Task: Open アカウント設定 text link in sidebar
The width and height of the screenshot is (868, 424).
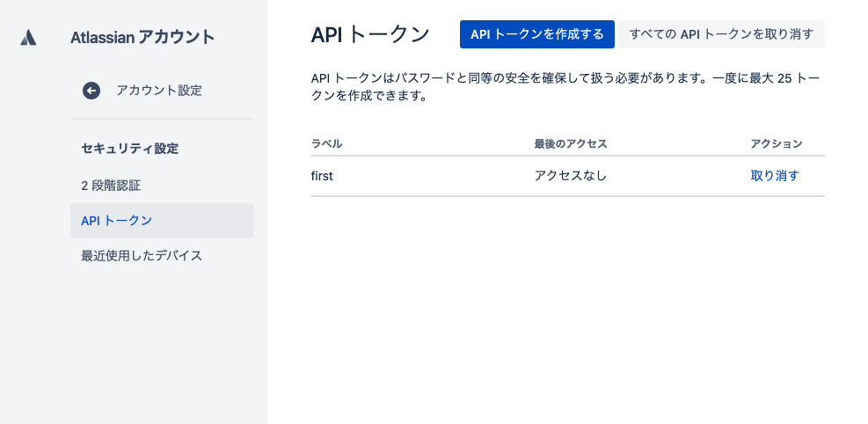Action: click(159, 90)
